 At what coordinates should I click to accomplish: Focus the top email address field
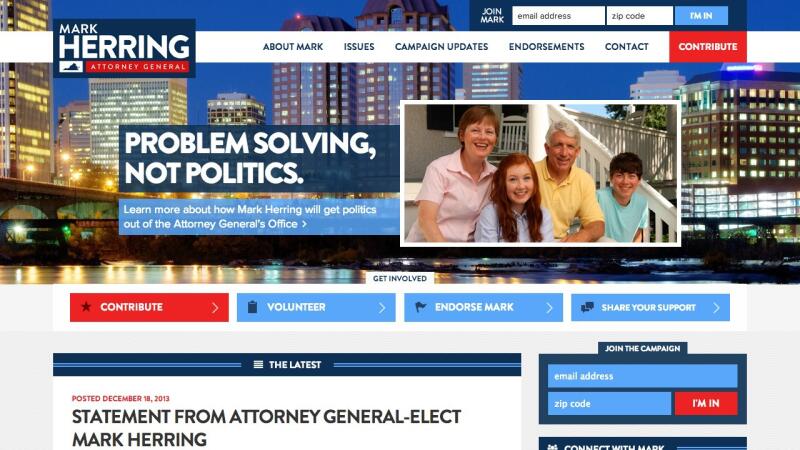[x=558, y=16]
